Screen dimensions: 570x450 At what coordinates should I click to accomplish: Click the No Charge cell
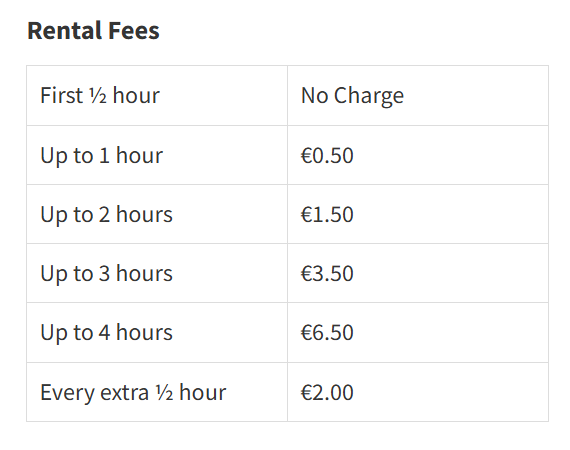(418, 96)
